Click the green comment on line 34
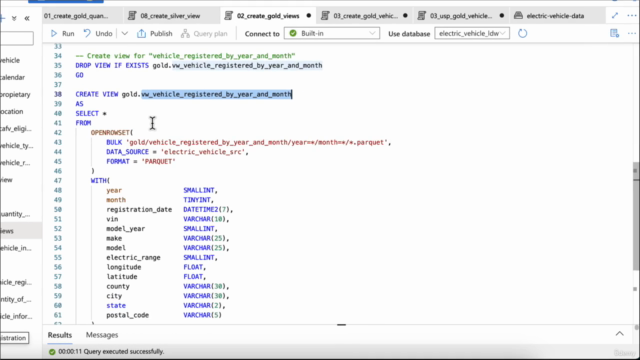This screenshot has height=360, width=640. tap(185, 56)
